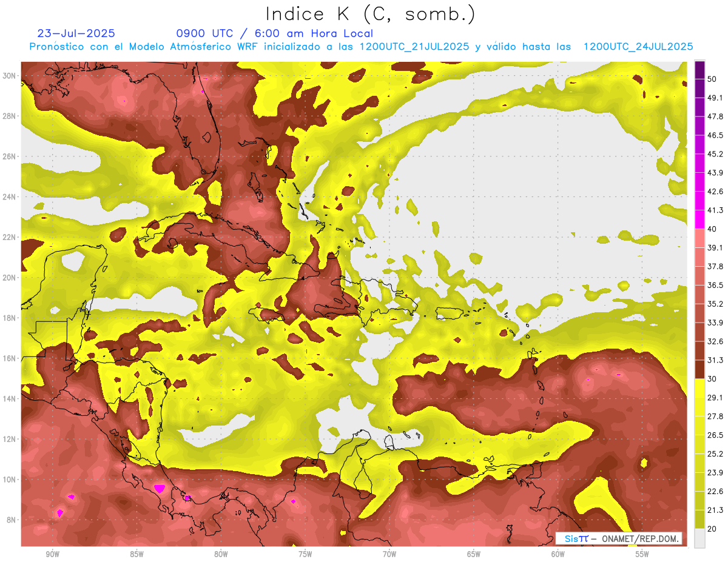Select the legend value "45.2"
The width and height of the screenshot is (728, 562).
[715, 154]
